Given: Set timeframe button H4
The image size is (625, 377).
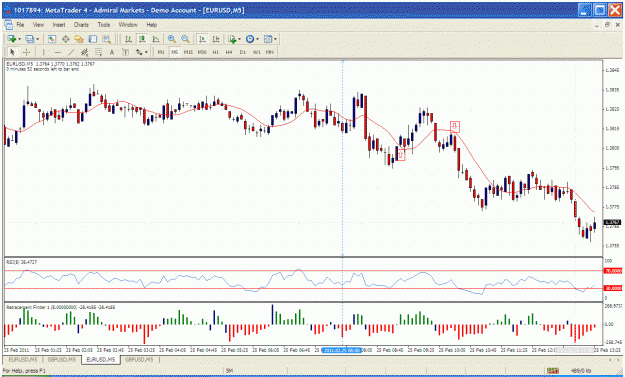Looking at the screenshot, I should click(229, 52).
